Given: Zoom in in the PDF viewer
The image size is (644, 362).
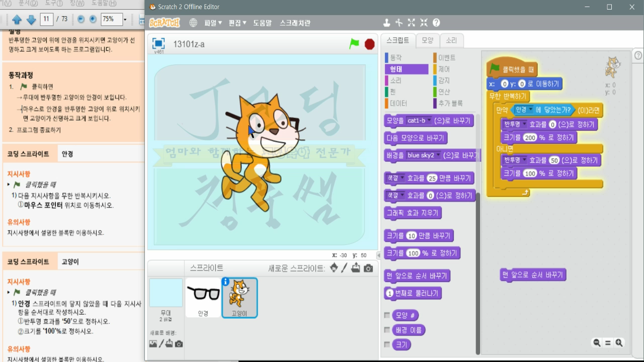Looking at the screenshot, I should pos(93,19).
